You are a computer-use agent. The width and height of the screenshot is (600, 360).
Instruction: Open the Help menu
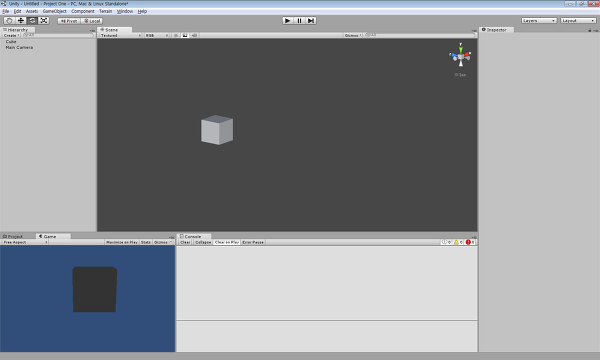[142, 11]
